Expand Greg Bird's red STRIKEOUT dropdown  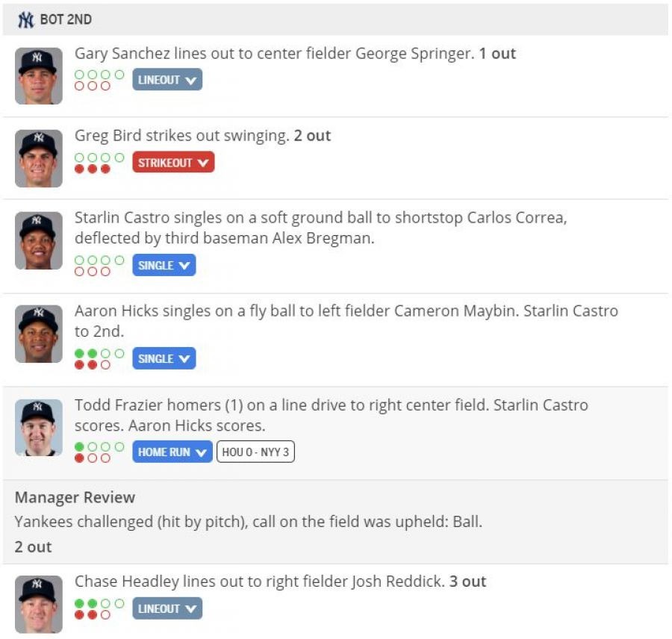(x=173, y=163)
